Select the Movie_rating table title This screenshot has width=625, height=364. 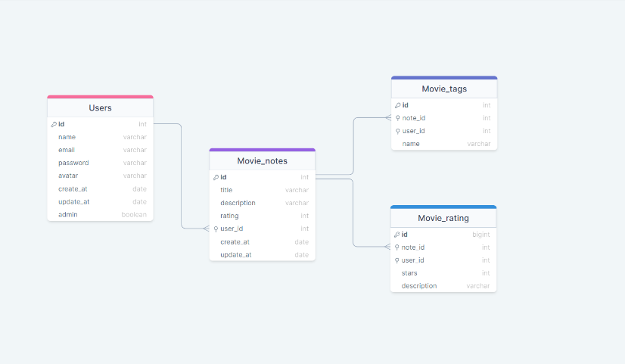[x=443, y=218]
